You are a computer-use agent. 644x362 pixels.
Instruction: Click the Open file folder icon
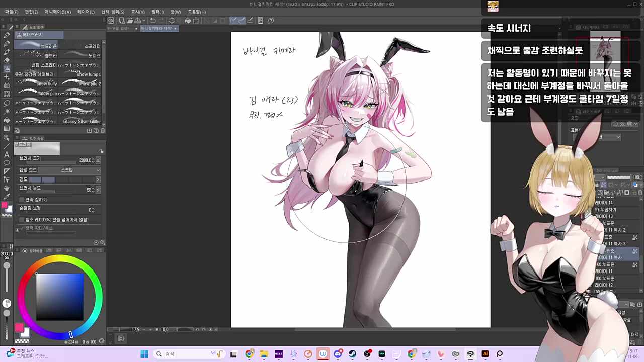[130, 21]
